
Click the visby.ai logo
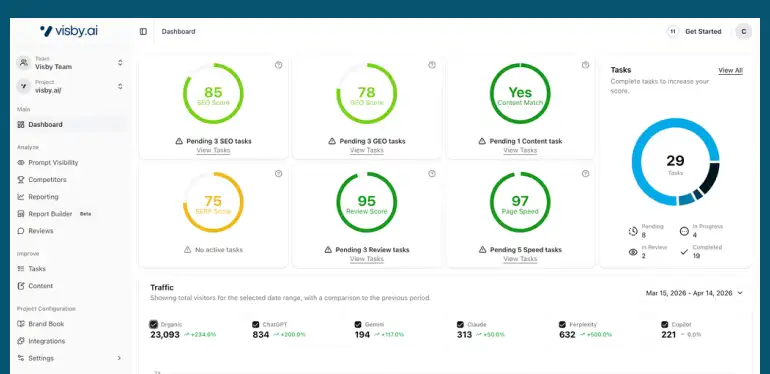click(x=69, y=31)
